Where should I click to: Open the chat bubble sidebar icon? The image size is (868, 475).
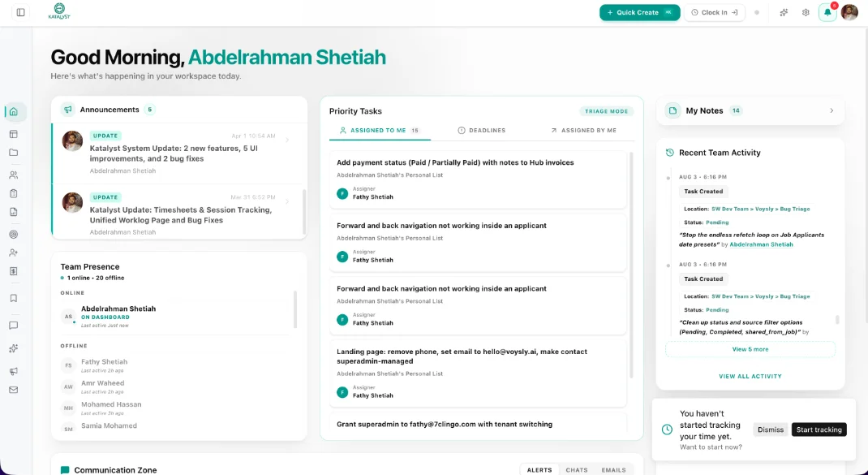click(14, 326)
